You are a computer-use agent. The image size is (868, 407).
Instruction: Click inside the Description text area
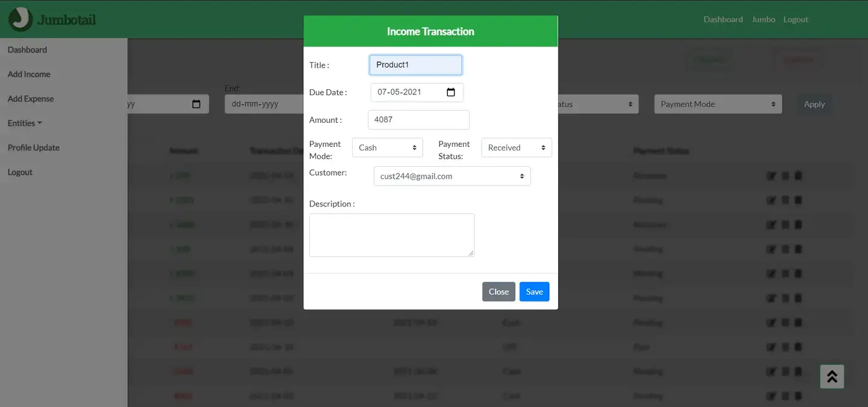click(x=391, y=235)
